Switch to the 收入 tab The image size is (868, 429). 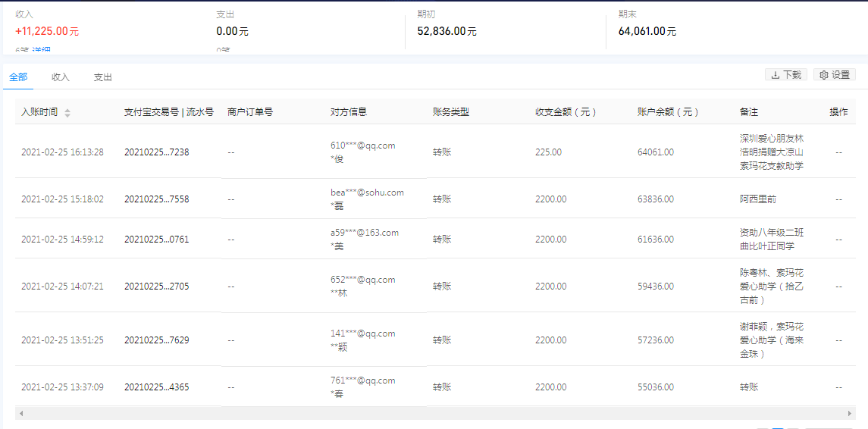click(x=61, y=77)
